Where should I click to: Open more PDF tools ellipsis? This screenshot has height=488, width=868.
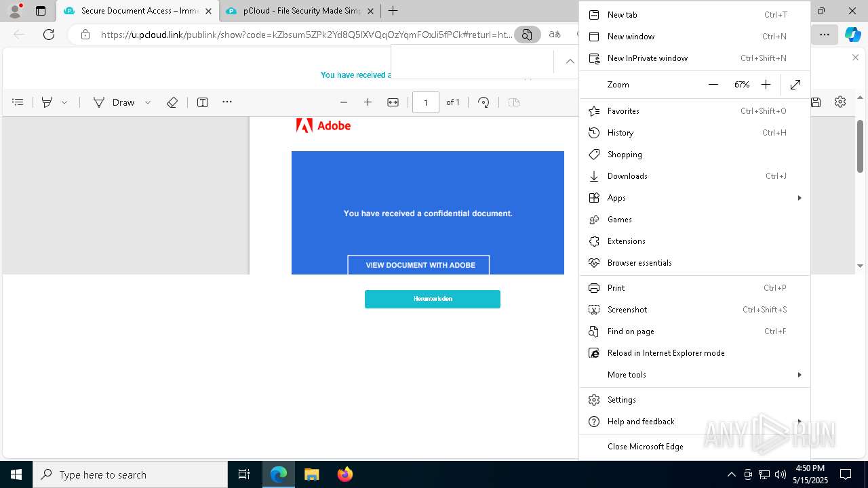[227, 102]
